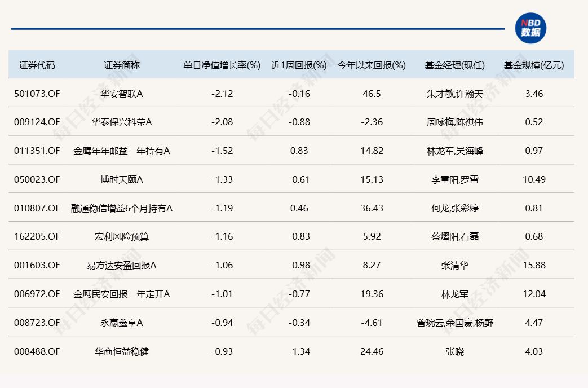Open 金鹰年年邮益一年持有A fund

[122, 151]
